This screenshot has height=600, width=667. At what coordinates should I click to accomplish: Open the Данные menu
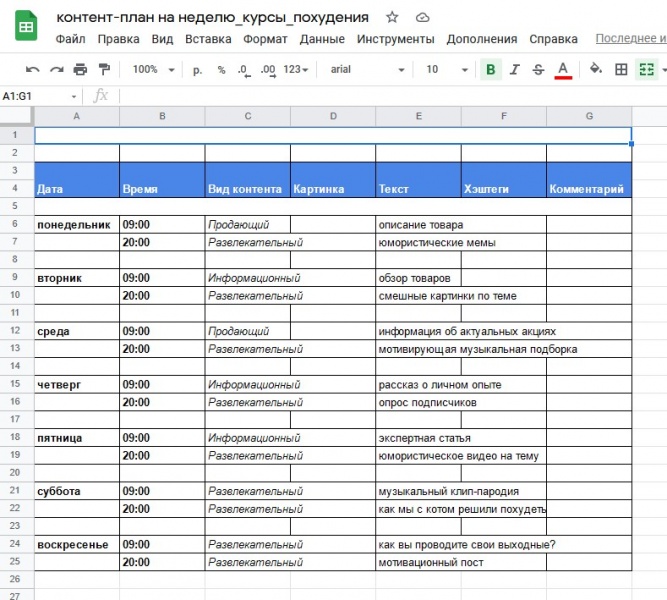pyautogui.click(x=322, y=39)
